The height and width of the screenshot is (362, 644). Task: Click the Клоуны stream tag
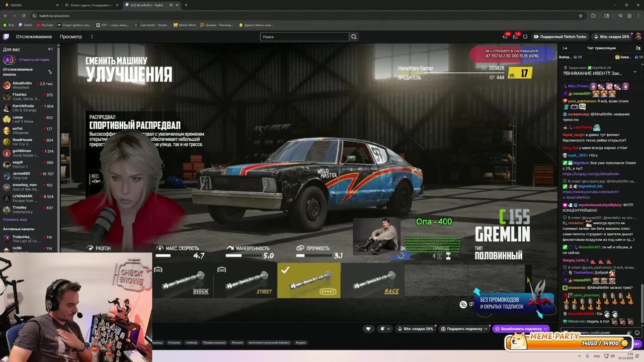point(174,342)
